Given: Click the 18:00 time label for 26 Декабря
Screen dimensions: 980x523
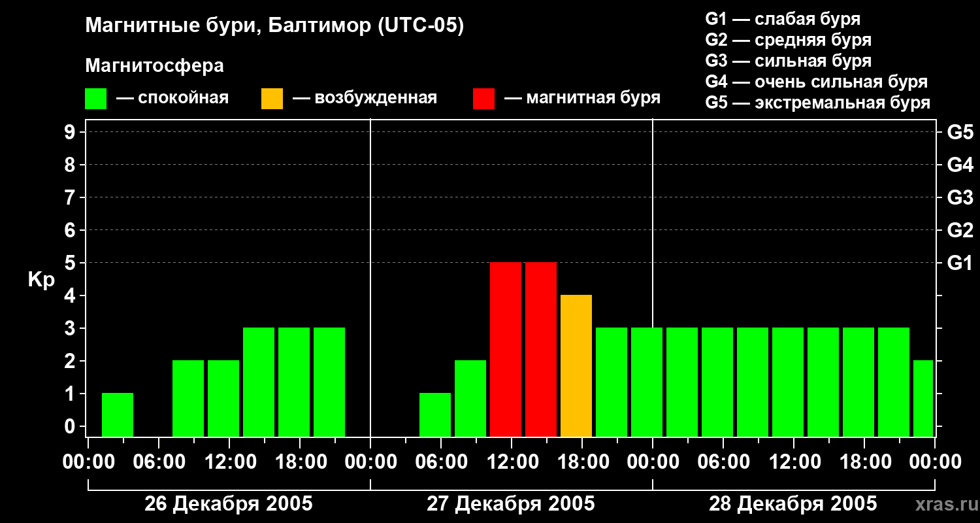Looking at the screenshot, I should [x=300, y=462].
